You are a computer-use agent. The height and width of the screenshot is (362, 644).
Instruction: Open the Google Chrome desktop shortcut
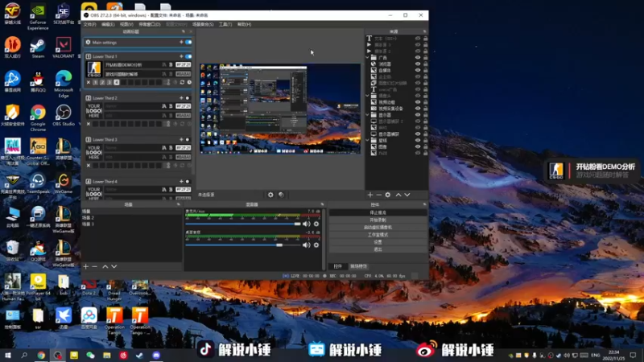pos(38,118)
